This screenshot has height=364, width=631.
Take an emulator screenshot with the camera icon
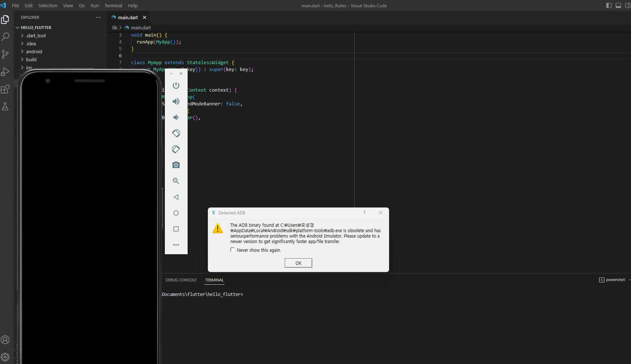click(176, 165)
